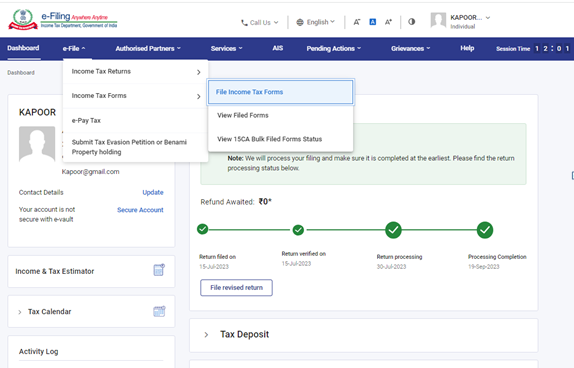The width and height of the screenshot is (574, 368).
Task: Open Income Tax Returns submenu
Action: (x=135, y=72)
